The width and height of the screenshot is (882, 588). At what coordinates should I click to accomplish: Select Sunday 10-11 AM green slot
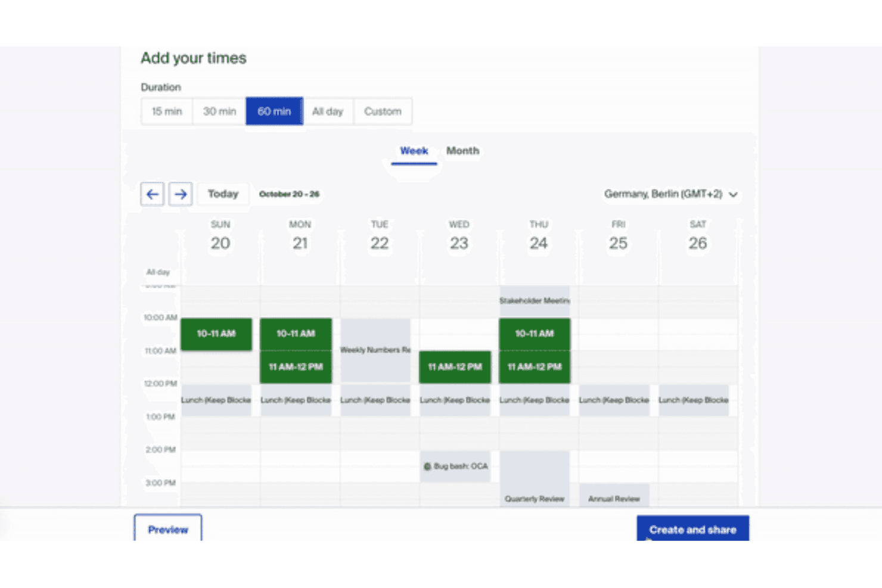click(216, 334)
